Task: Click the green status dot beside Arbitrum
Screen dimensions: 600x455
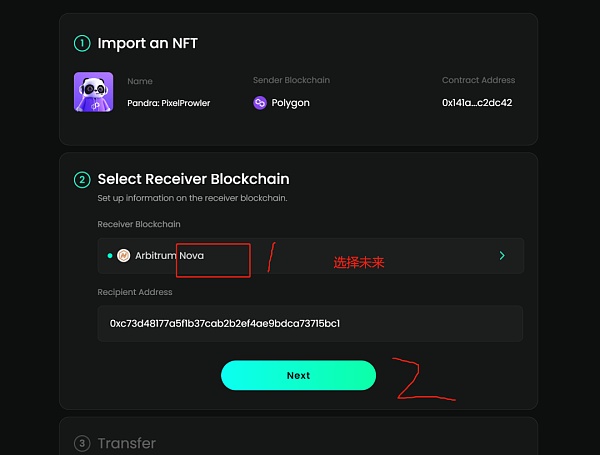Action: pyautogui.click(x=110, y=256)
